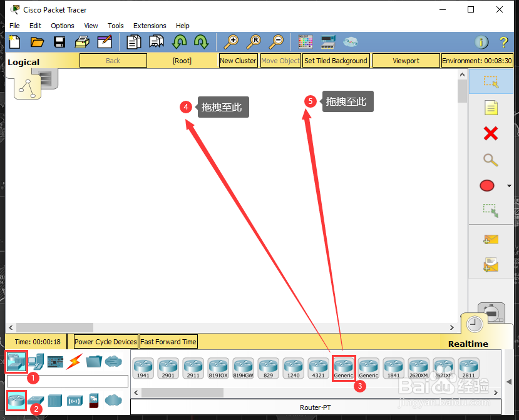Open the View menu
519x420 pixels.
point(91,26)
